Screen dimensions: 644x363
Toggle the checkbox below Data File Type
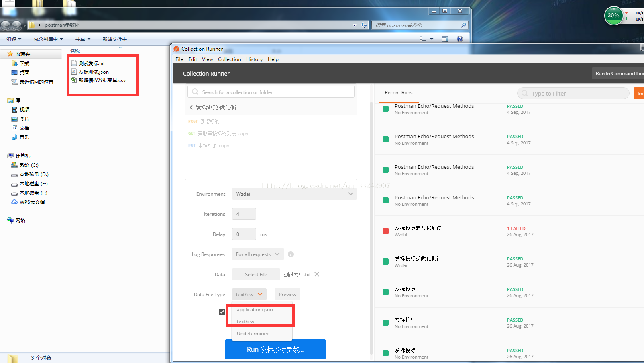[222, 312]
